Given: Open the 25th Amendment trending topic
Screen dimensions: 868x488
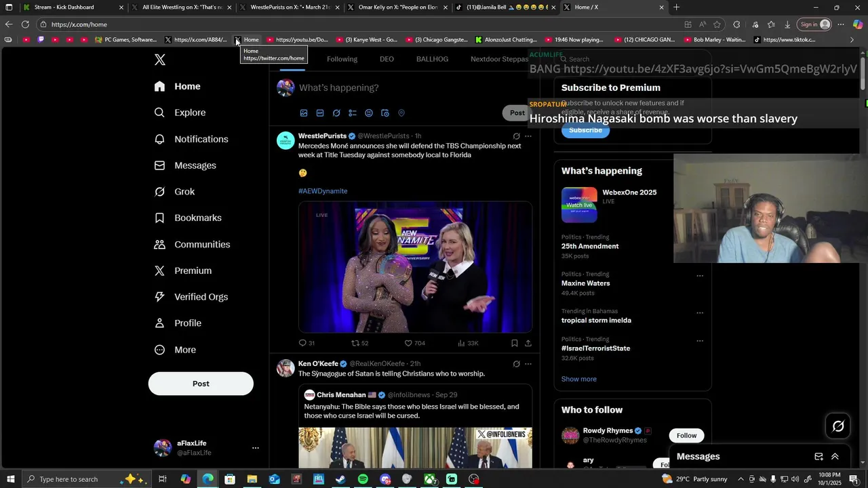Looking at the screenshot, I should pyautogui.click(x=590, y=246).
